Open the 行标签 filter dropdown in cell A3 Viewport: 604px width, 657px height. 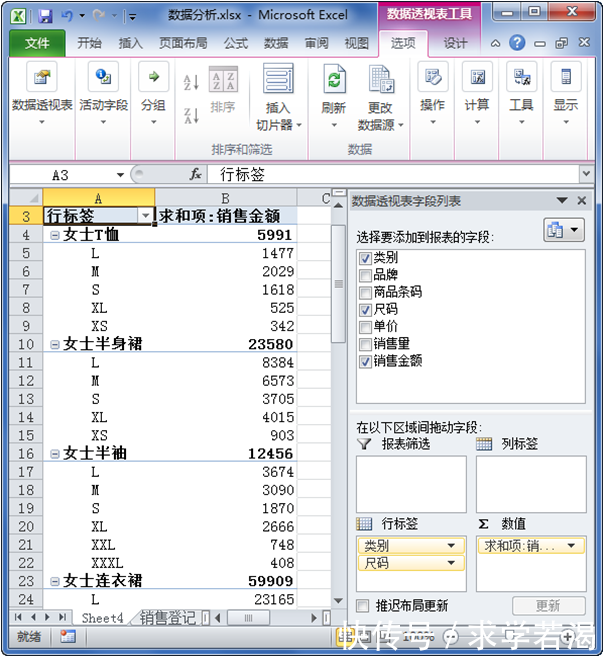click(145, 216)
